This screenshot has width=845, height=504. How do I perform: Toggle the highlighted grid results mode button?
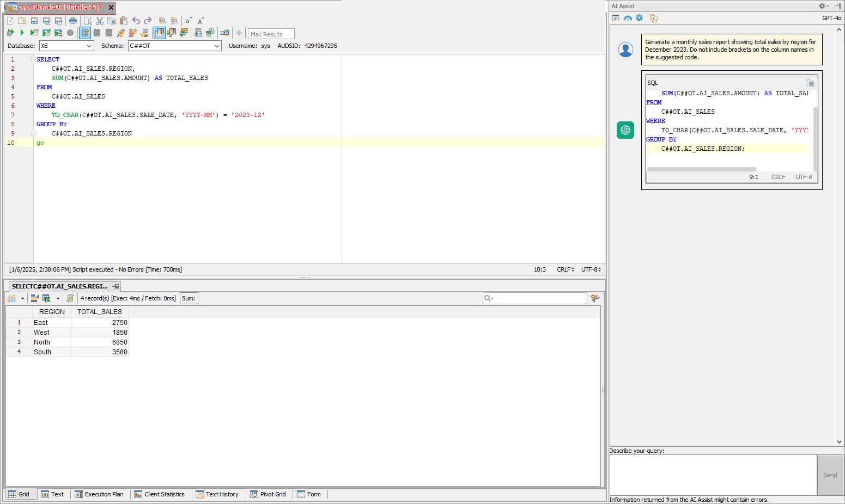point(160,33)
